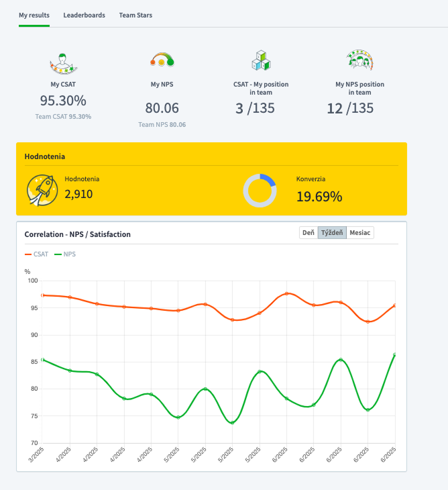Click the NPS position team icon
Viewport: 448px width, 490px height.
(360, 59)
